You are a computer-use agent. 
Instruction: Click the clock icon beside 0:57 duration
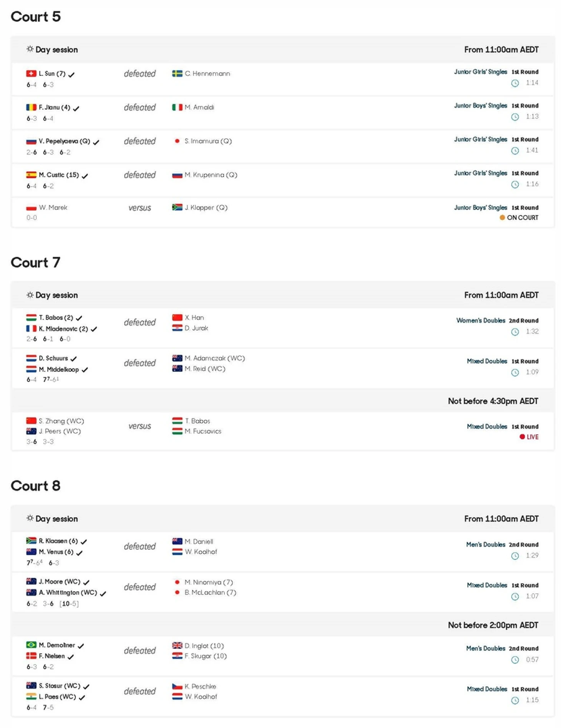point(515,660)
